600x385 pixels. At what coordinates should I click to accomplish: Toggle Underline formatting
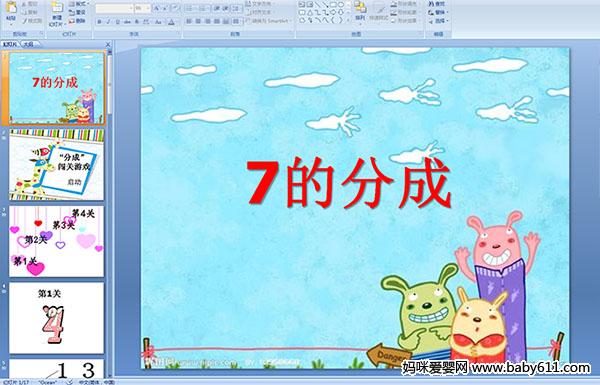pyautogui.click(x=117, y=22)
